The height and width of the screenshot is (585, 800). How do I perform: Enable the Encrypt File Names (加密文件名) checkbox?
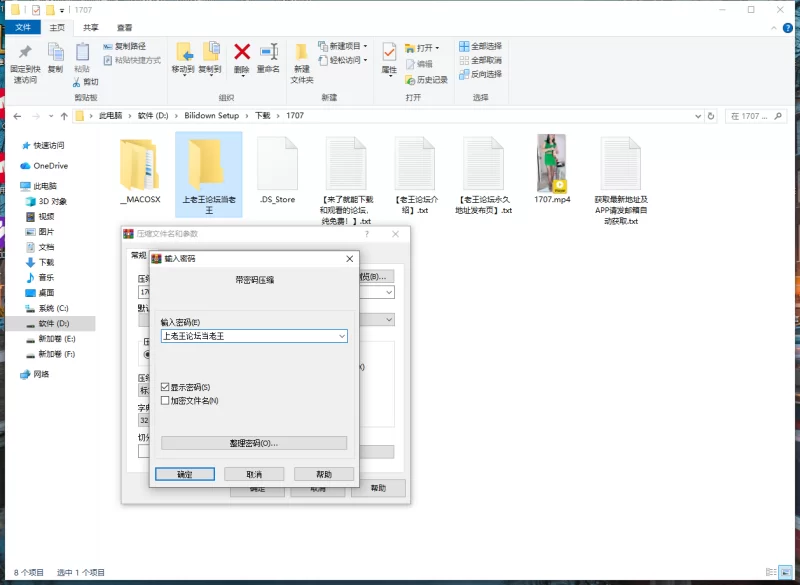(x=166, y=400)
